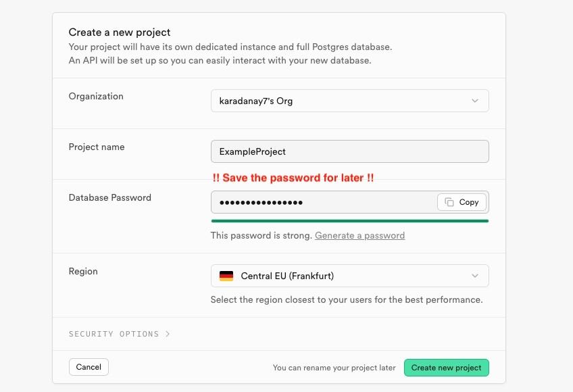This screenshot has width=573, height=392.
Task: Click the arrow next to Security Options
Action: [x=168, y=334]
